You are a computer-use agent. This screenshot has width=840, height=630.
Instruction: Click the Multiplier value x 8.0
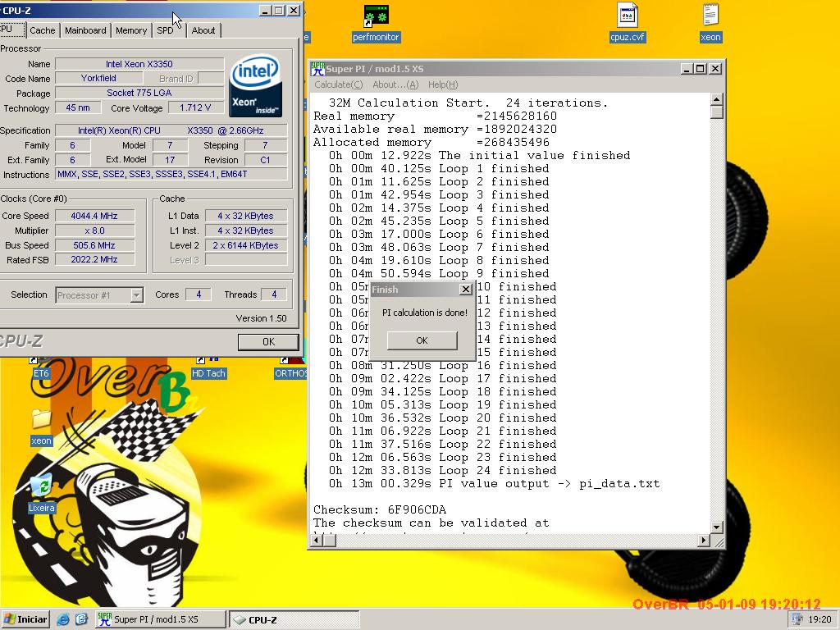(x=94, y=231)
